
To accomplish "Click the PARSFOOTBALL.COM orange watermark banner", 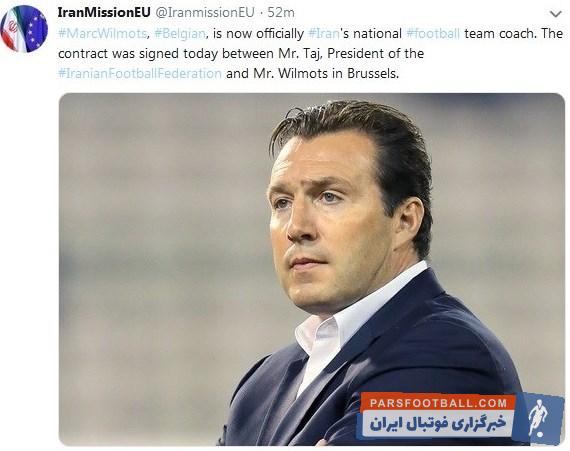I will point(438,402).
